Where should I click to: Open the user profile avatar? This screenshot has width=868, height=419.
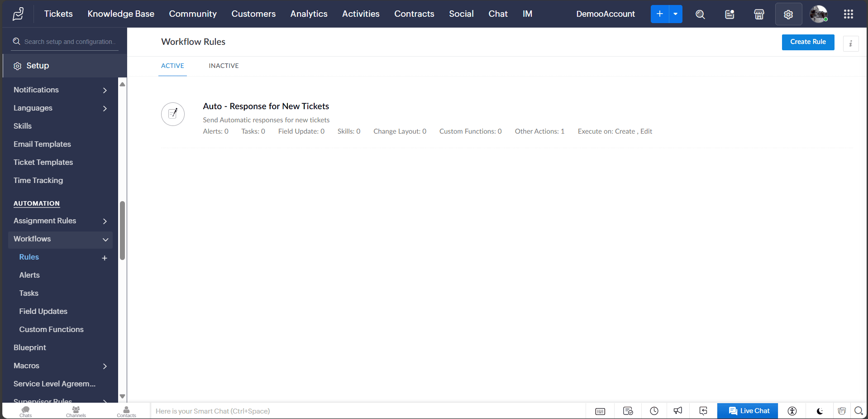tap(819, 14)
